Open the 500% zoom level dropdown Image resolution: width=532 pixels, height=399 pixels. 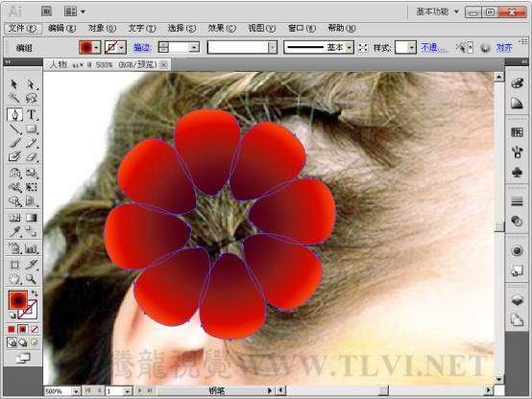[x=76, y=391]
